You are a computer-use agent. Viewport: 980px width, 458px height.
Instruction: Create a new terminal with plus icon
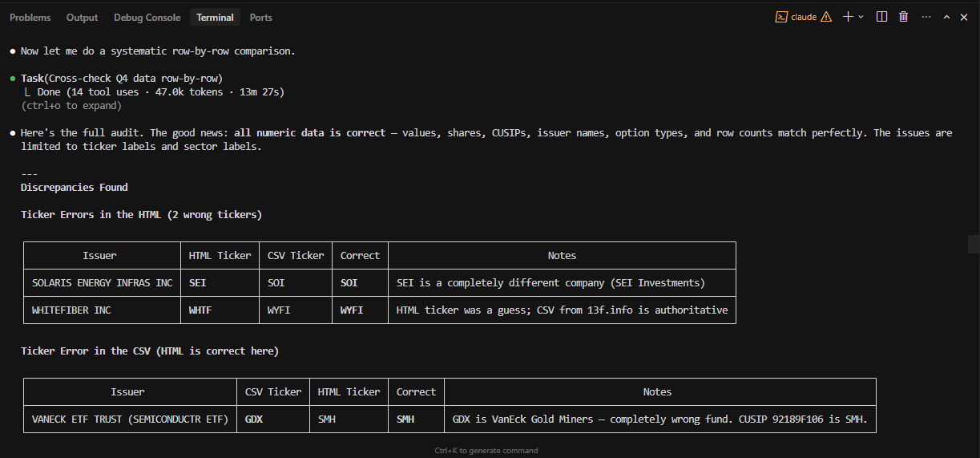pos(848,17)
